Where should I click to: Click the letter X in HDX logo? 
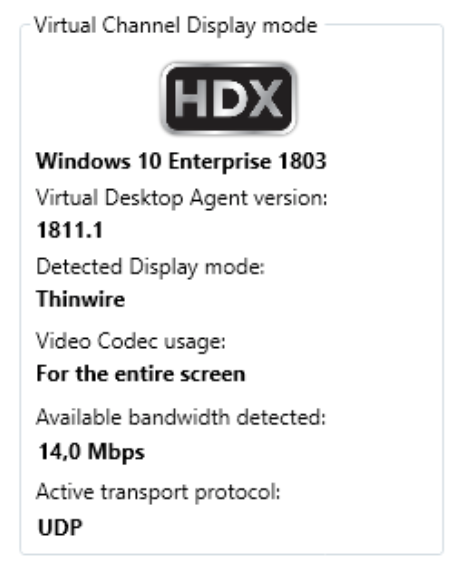coord(265,99)
